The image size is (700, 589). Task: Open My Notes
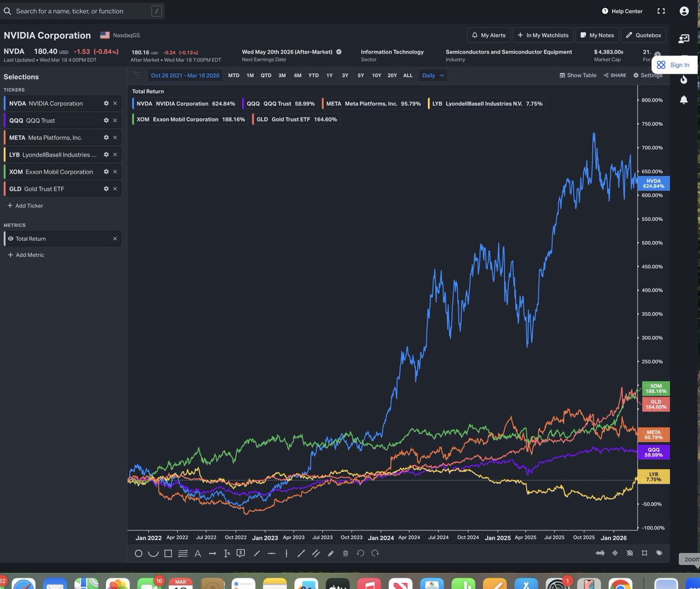pyautogui.click(x=597, y=35)
